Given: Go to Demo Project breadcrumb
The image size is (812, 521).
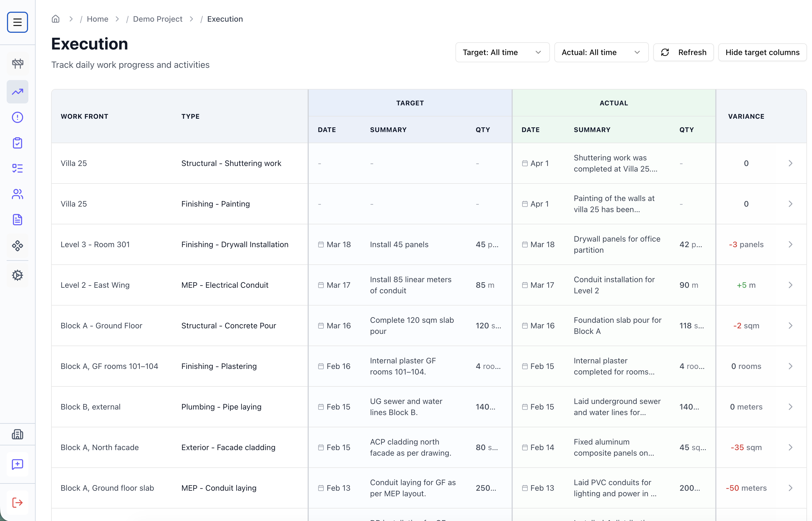Looking at the screenshot, I should pyautogui.click(x=157, y=19).
